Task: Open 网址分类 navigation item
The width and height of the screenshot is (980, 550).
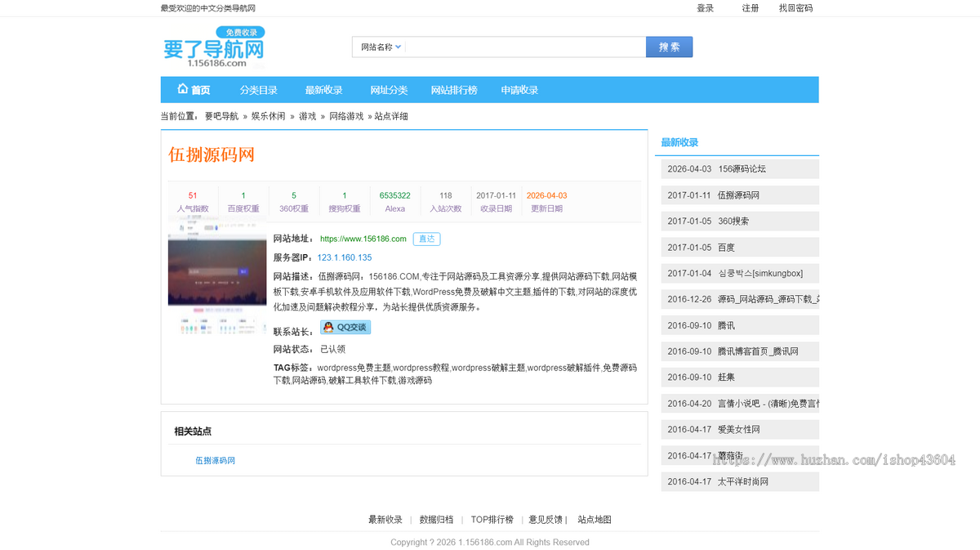Action: coord(389,90)
